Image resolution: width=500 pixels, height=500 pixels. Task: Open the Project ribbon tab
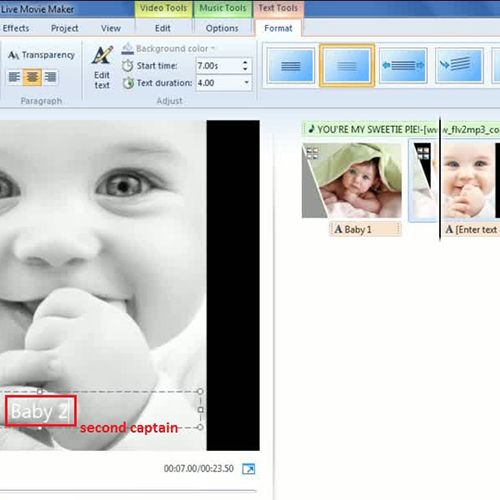point(65,28)
